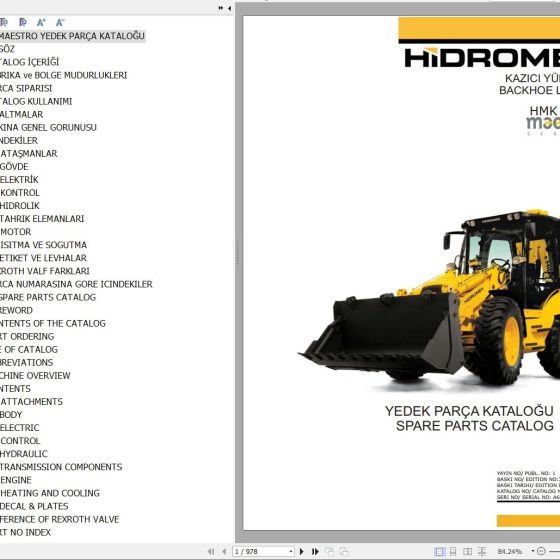Image resolution: width=560 pixels, height=560 pixels.
Task: Collapse bookmarks panel with left arrow
Action: 229,8
